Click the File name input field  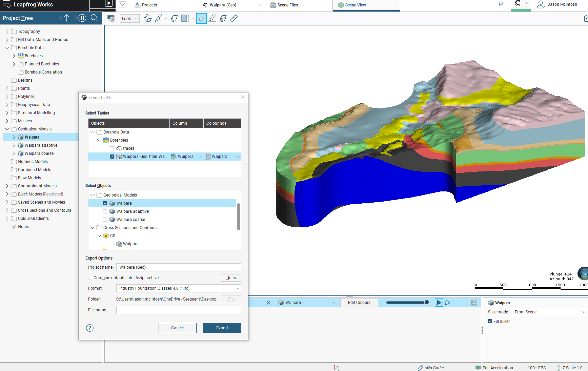point(178,310)
